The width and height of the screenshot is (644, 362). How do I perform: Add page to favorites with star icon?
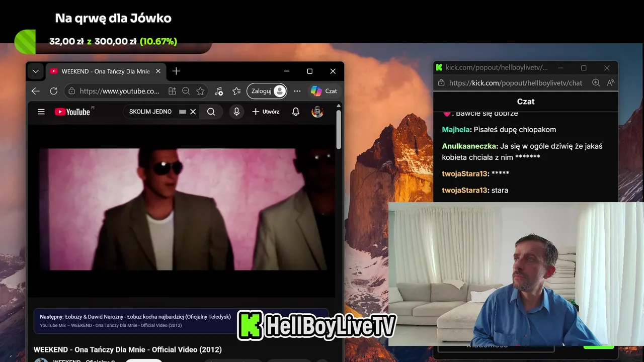click(x=200, y=91)
